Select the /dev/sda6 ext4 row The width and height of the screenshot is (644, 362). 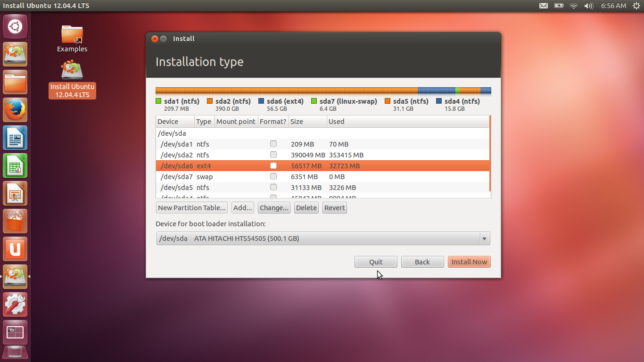322,165
